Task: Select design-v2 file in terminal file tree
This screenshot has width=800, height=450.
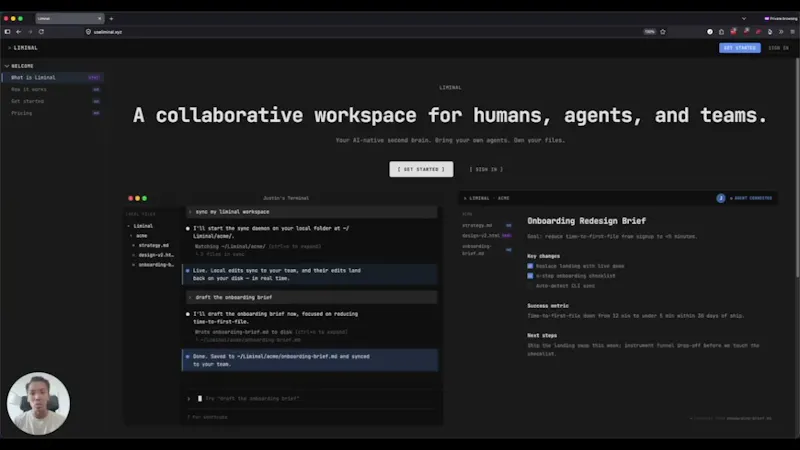Action: point(154,255)
